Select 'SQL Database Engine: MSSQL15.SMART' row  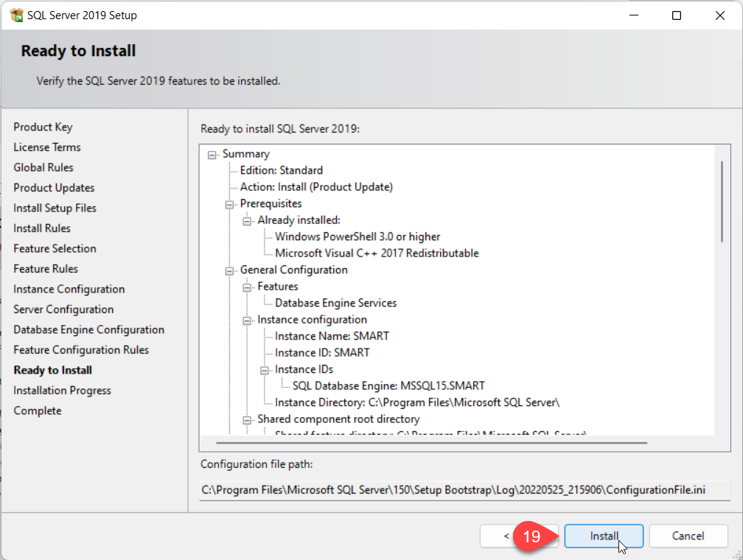pyautogui.click(x=388, y=386)
